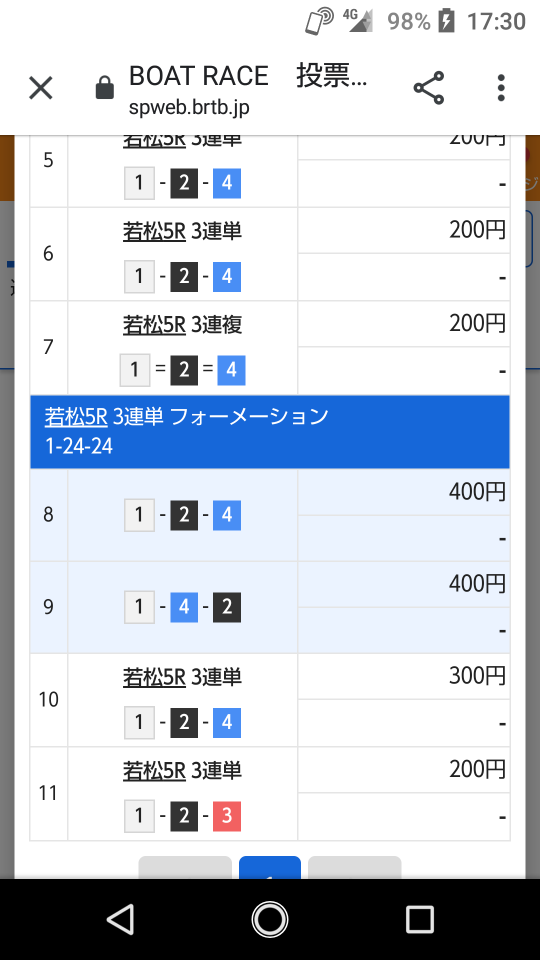Tap the 400円 amount in row 9
This screenshot has height=960, width=540.
click(477, 583)
